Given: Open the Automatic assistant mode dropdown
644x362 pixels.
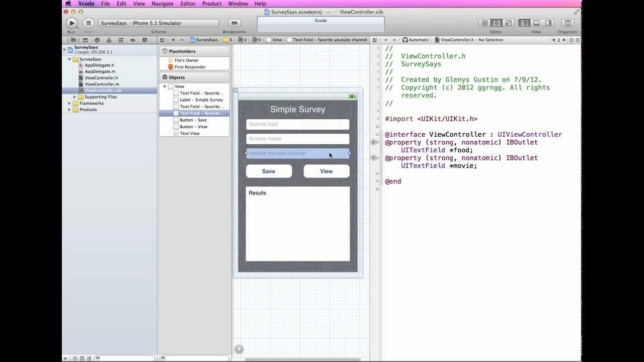Looking at the screenshot, I should [x=416, y=40].
